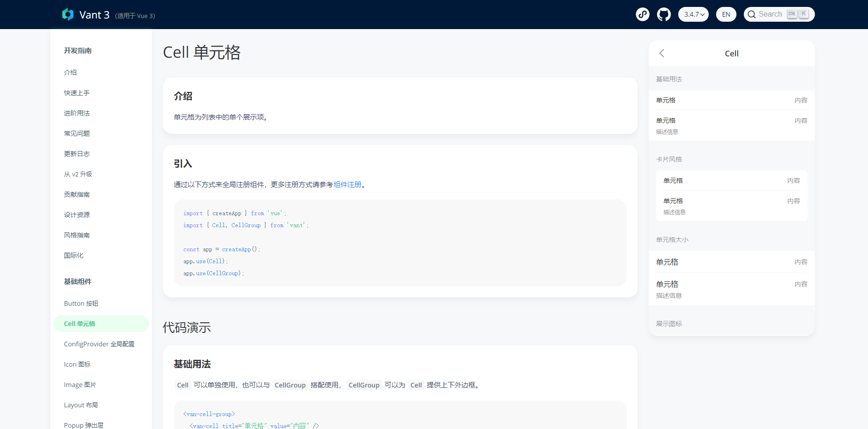
Task: Click the K key badge in search box
Action: coord(803,14)
